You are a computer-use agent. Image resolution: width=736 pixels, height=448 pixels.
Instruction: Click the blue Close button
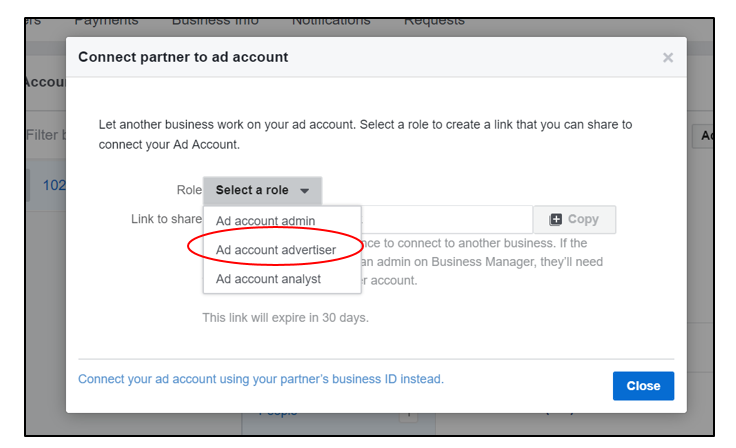point(643,386)
